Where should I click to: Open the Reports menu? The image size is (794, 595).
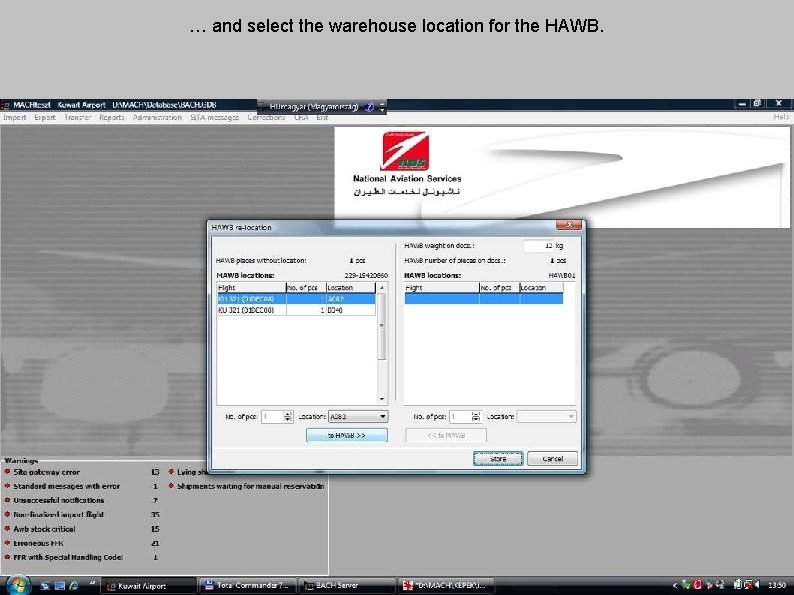click(111, 117)
